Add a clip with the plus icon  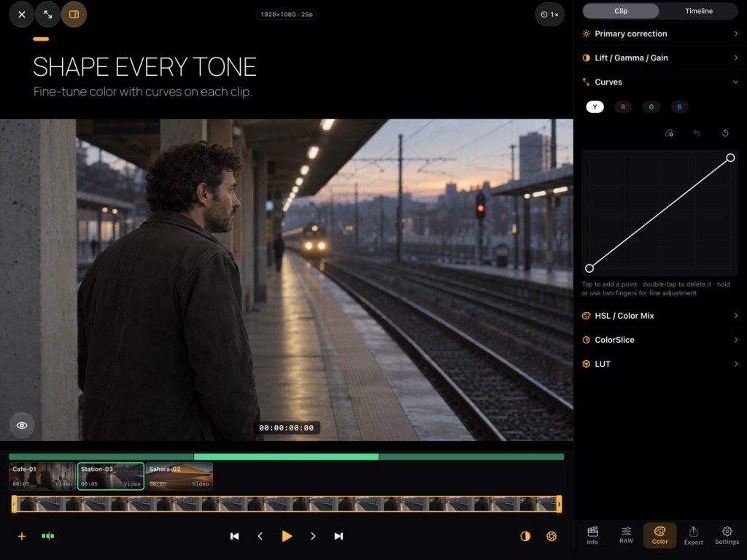(21, 536)
